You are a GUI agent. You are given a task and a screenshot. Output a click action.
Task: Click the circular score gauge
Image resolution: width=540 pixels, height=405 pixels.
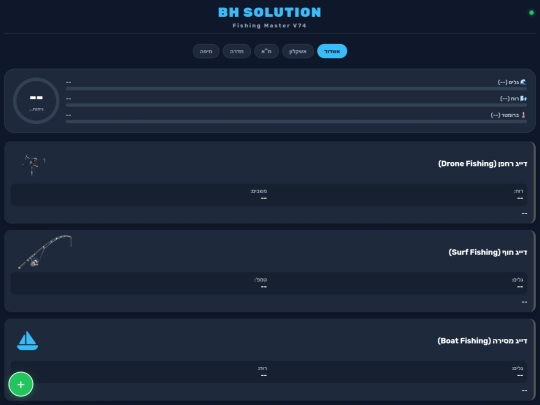pyautogui.click(x=36, y=101)
